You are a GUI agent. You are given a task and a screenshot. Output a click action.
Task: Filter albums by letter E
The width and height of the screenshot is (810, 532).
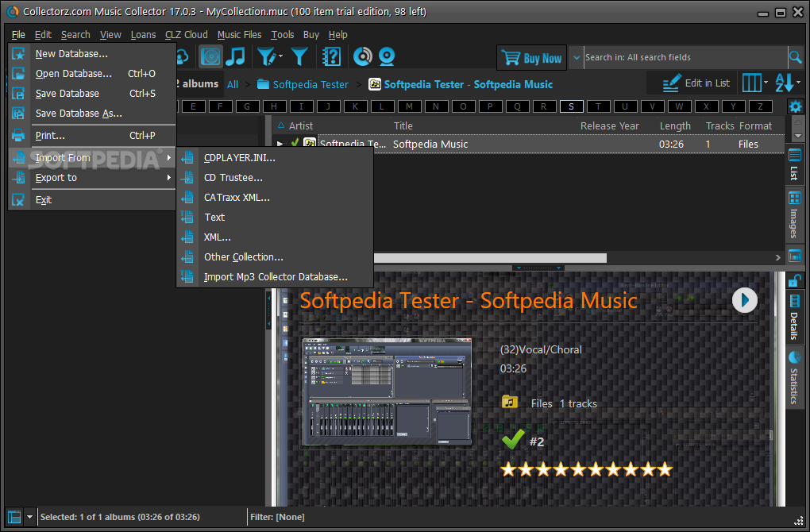pyautogui.click(x=193, y=106)
